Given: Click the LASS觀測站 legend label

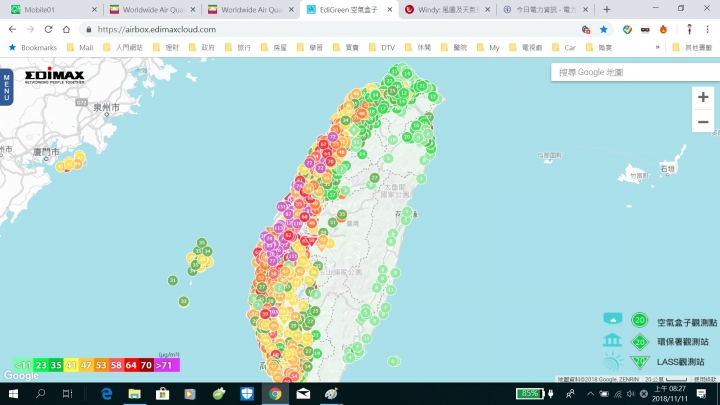Looking at the screenshot, I should pyautogui.click(x=681, y=362).
